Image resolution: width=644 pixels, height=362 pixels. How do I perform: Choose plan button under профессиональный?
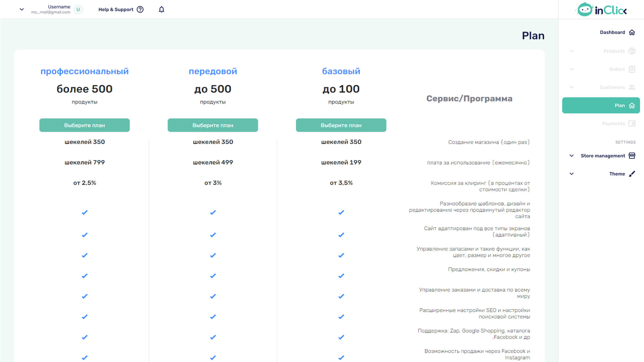point(84,125)
